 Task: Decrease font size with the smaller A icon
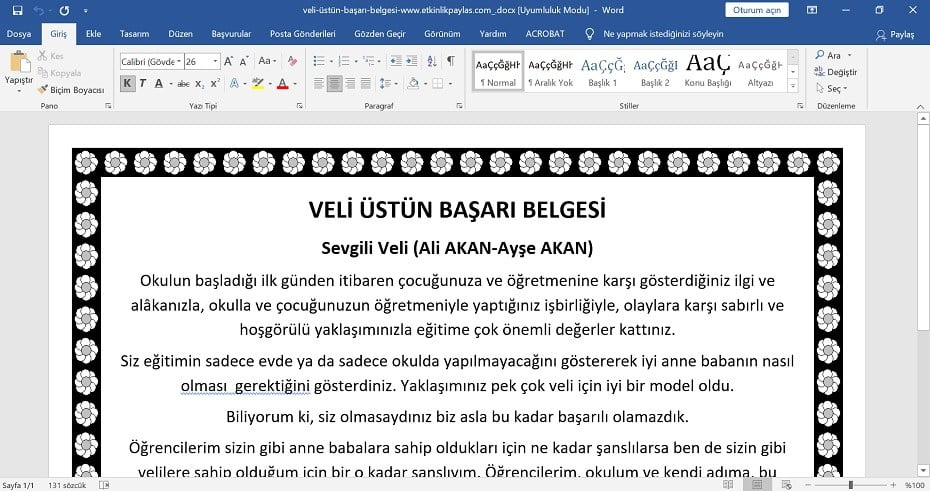[244, 61]
